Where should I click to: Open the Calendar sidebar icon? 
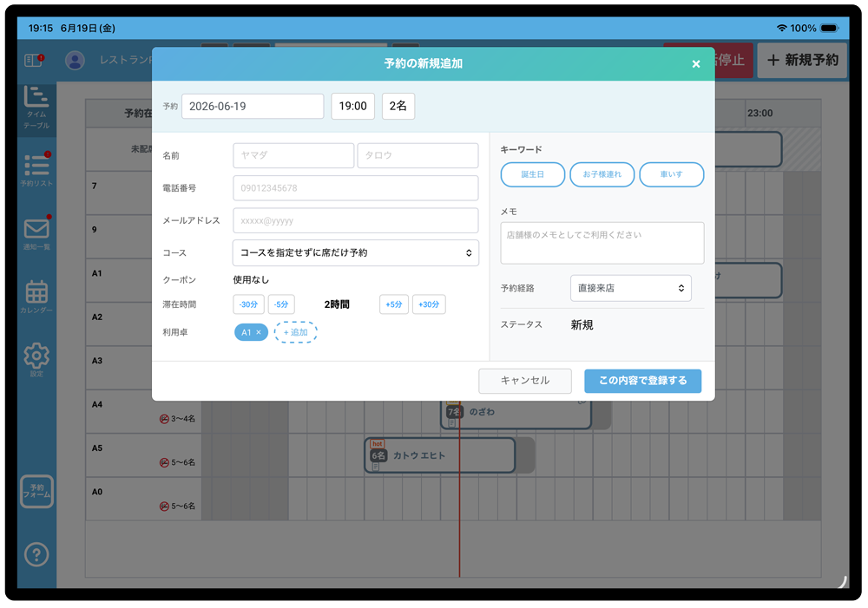[x=36, y=297]
